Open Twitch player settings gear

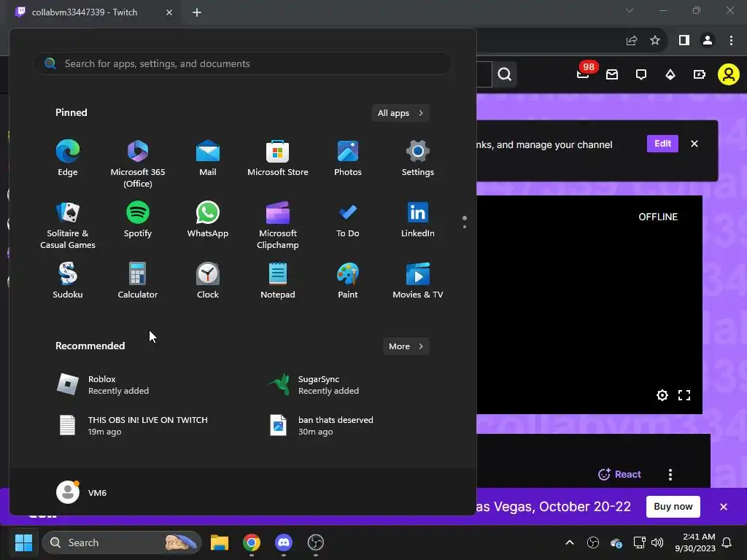pos(662,394)
